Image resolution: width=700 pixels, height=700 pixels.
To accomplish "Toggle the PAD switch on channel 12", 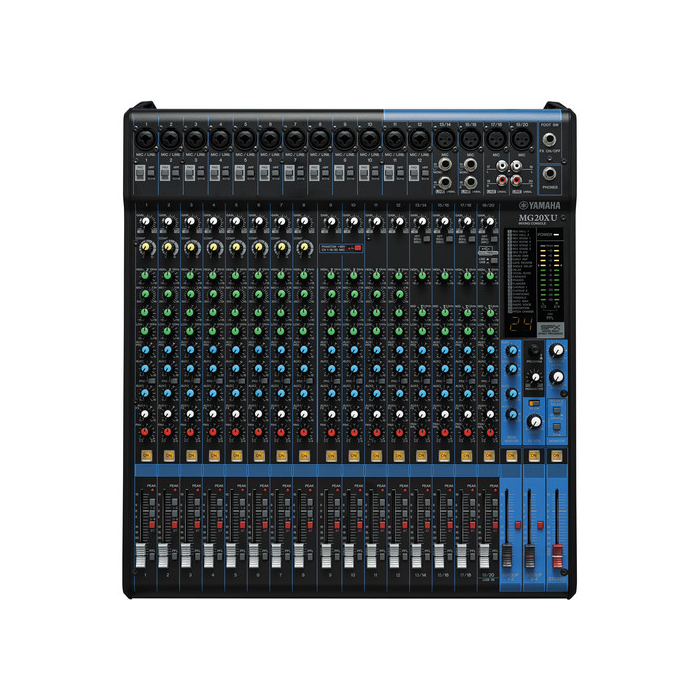I will pyautogui.click(x=414, y=173).
